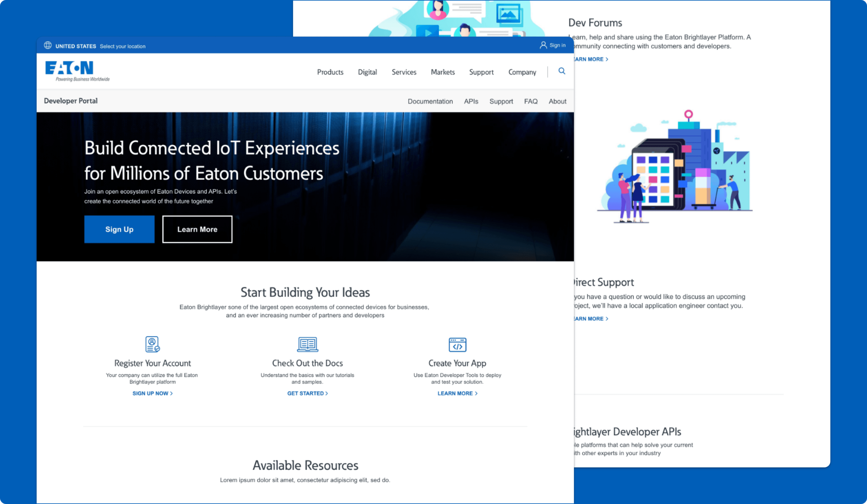The width and height of the screenshot is (867, 504).
Task: Open the FAQ page from the portal navigation
Action: (x=531, y=101)
